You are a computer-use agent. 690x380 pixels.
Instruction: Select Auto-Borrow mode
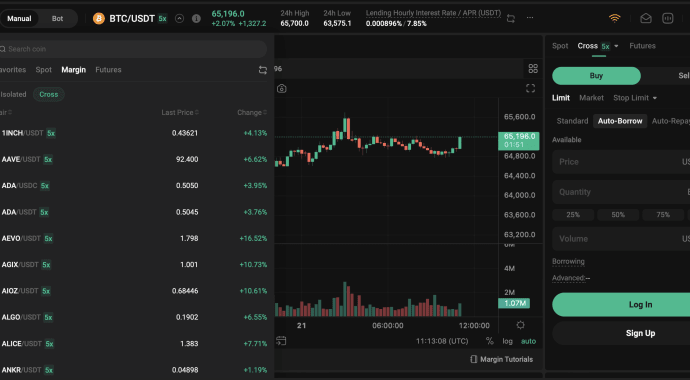point(620,121)
